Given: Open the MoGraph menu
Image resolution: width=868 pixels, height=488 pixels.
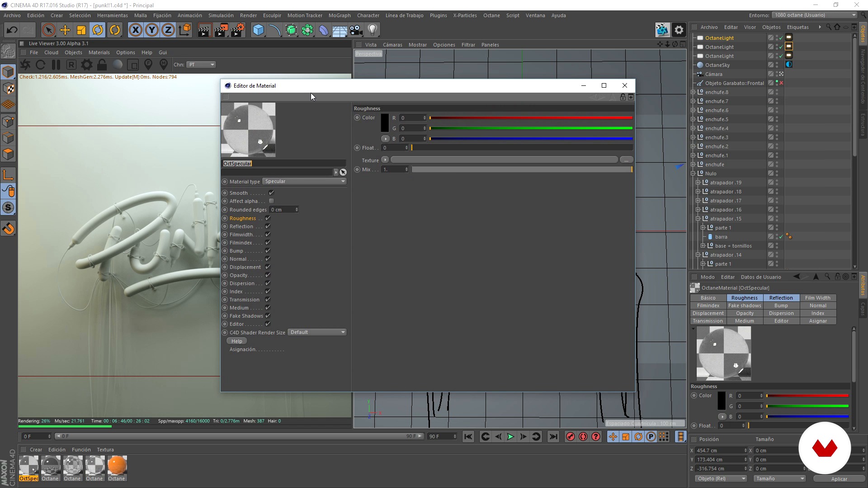Looking at the screenshot, I should coord(340,15).
